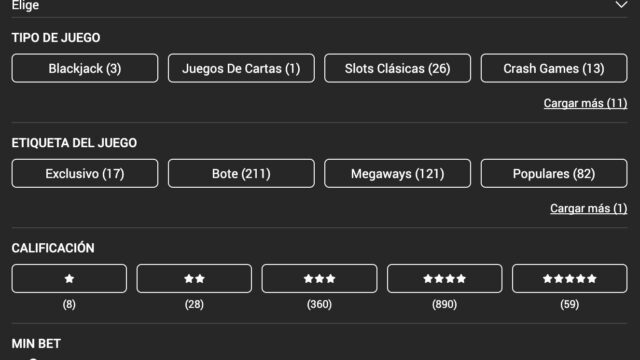
Task: Select the Crash Games (13) filter
Action: click(x=554, y=68)
